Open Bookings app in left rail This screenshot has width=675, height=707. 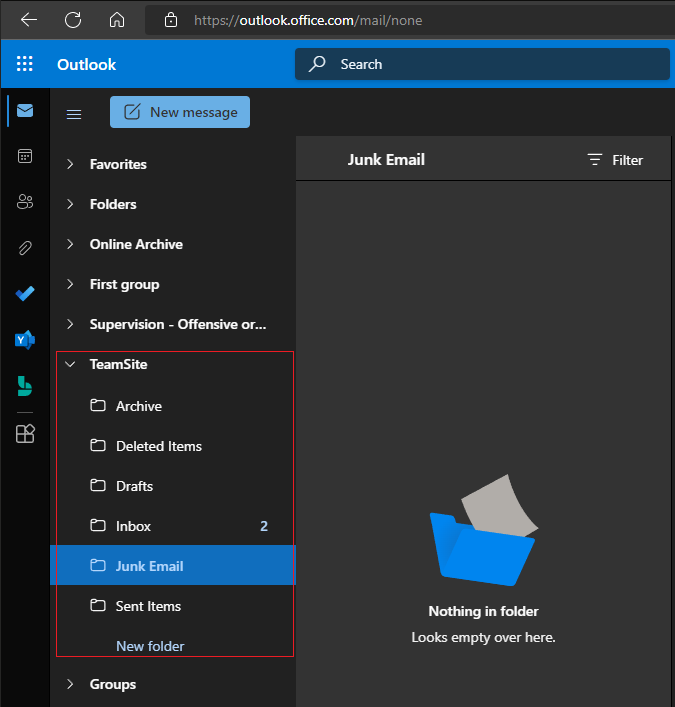[25, 386]
